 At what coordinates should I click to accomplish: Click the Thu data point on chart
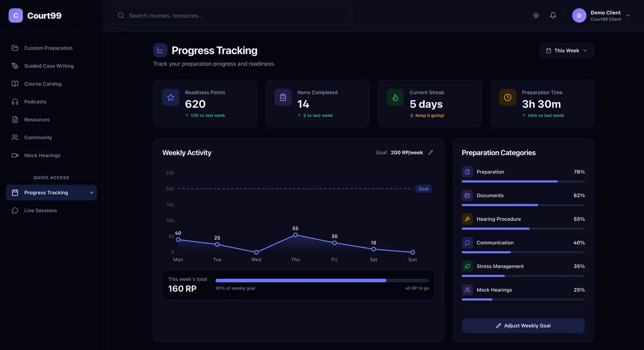point(295,235)
